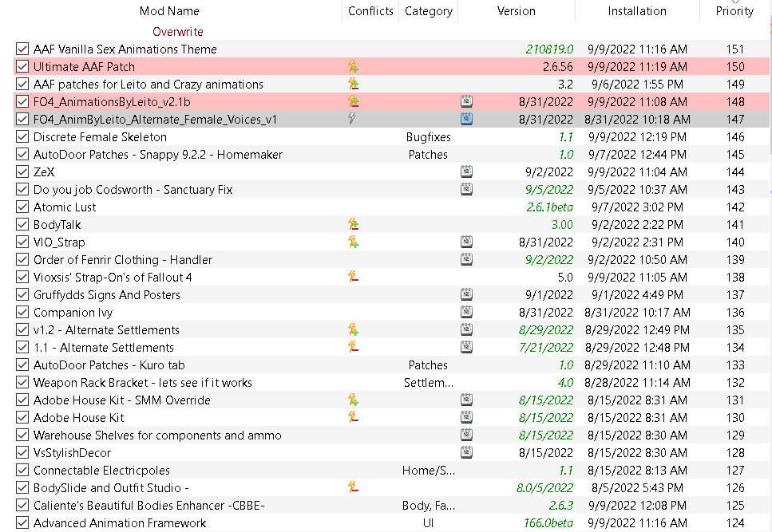Image resolution: width=772 pixels, height=532 pixels.
Task: Click version 2.6.1beta for Atomic Lust
Action: coord(549,207)
